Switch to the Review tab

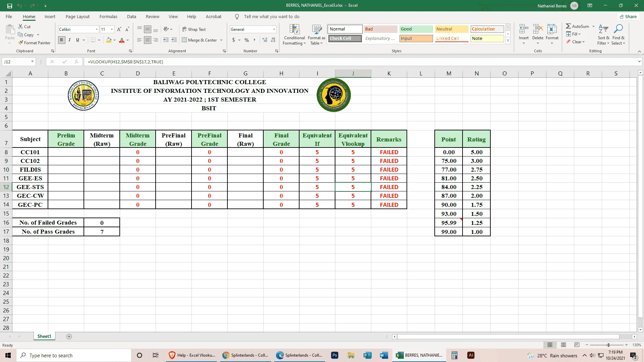click(x=153, y=17)
